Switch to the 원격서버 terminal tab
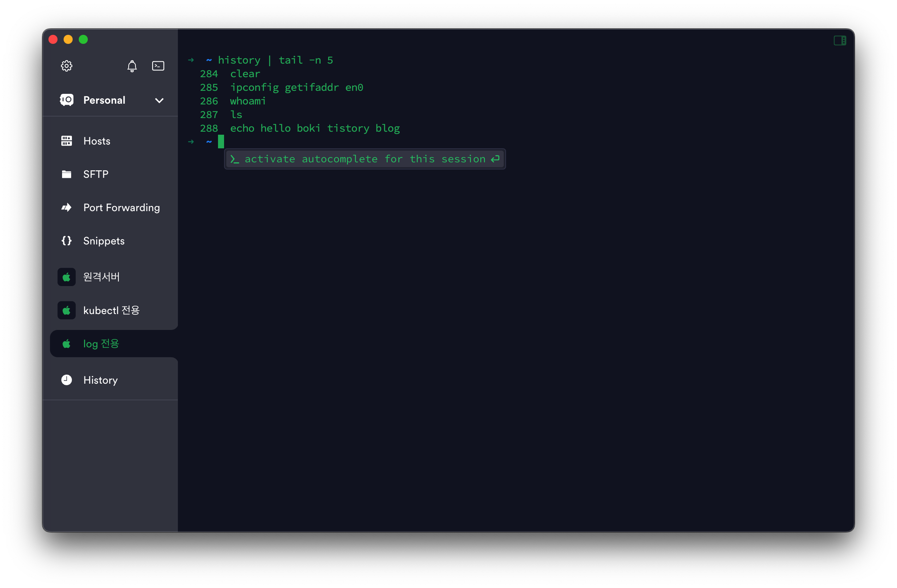 pyautogui.click(x=101, y=277)
